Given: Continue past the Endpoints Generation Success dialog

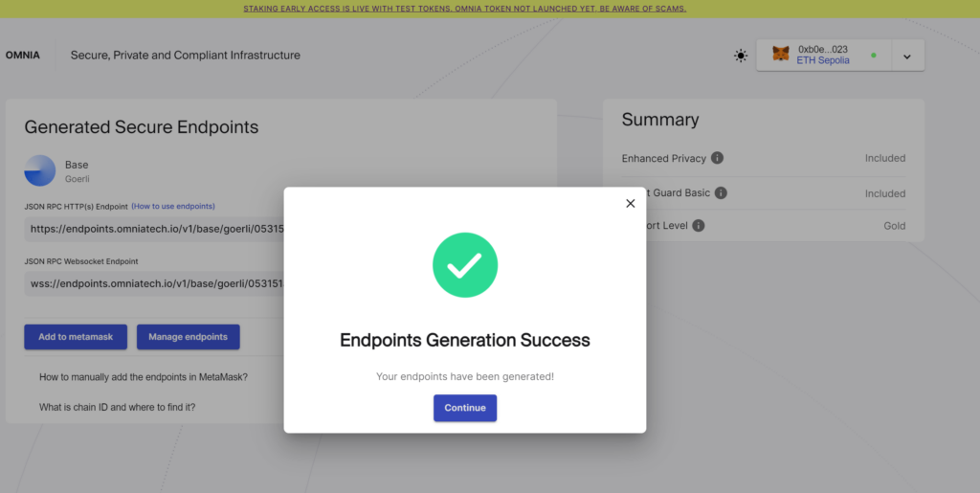Looking at the screenshot, I should pos(465,408).
